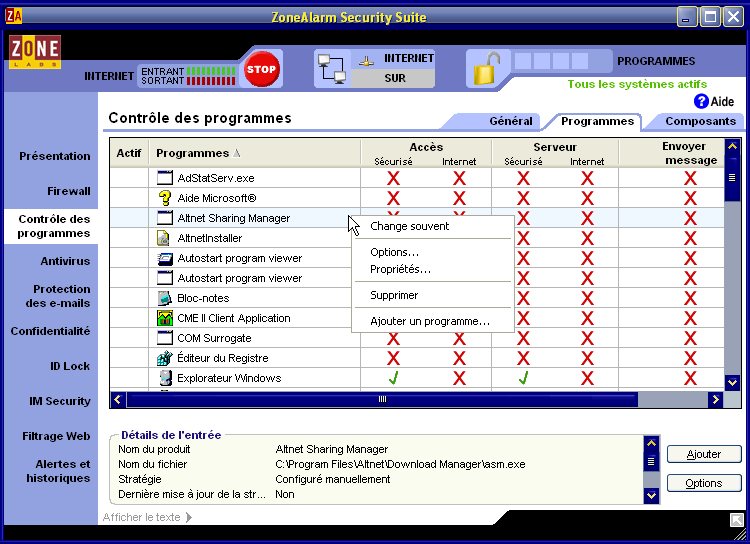
Task: Click the red STOP button
Action: 261,69
